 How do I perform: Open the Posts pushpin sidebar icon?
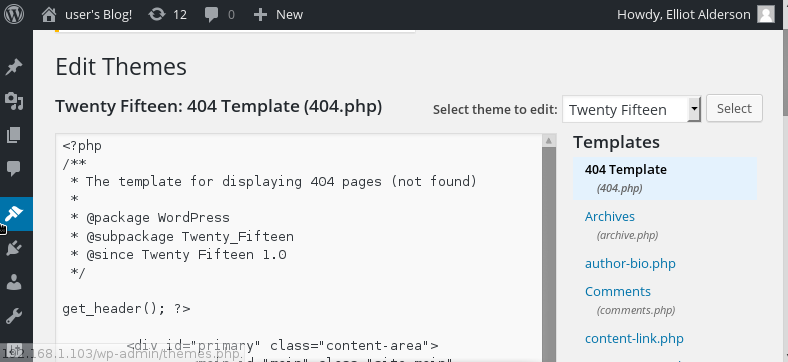[14, 67]
